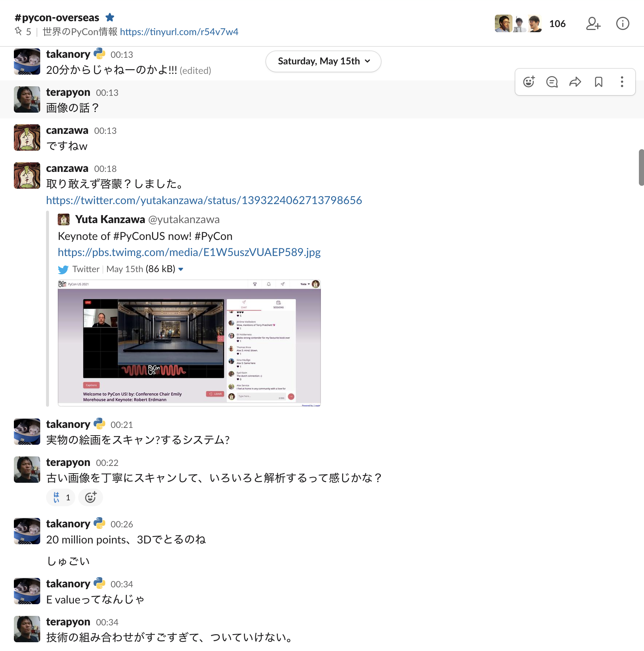Share takanory's message to another channel
The width and height of the screenshot is (644, 651).
click(575, 82)
